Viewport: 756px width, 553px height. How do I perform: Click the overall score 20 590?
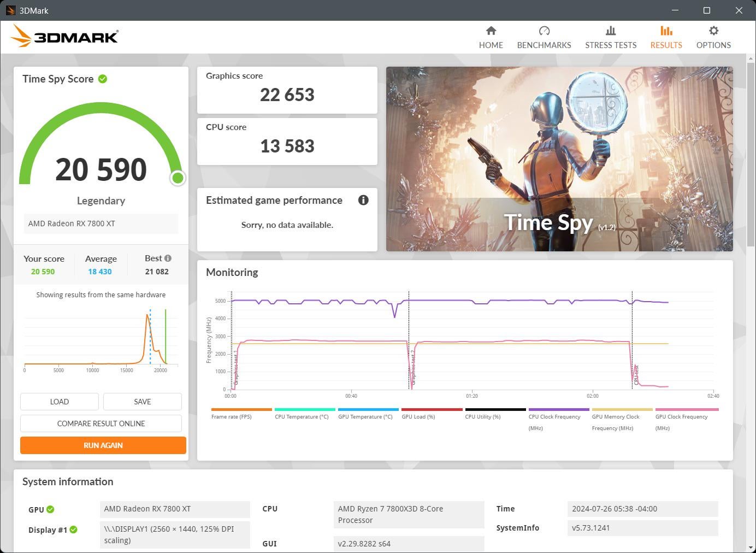(x=101, y=169)
